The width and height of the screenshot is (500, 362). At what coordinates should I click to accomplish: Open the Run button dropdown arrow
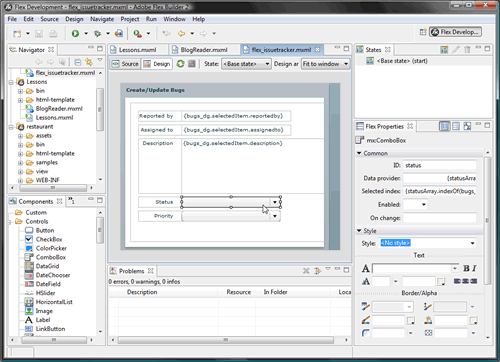coord(86,33)
